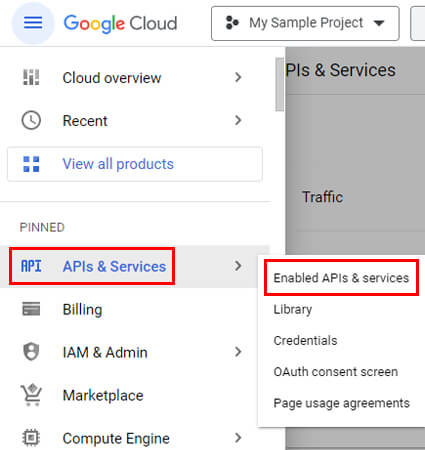
Task: Click the Compute Engine chip icon
Action: 31,438
